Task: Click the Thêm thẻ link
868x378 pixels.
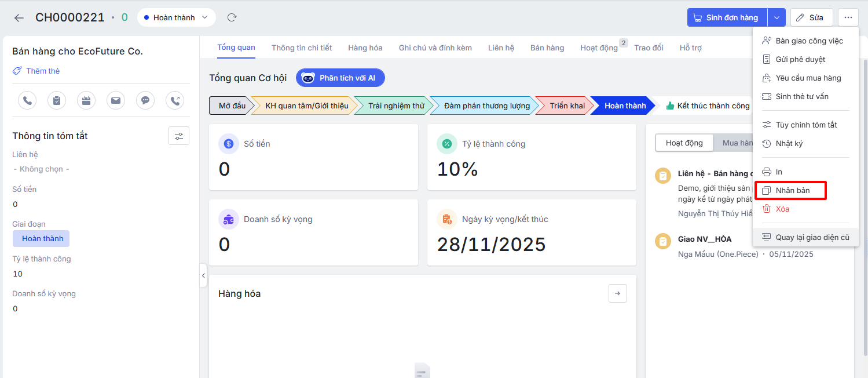Action: tap(42, 71)
